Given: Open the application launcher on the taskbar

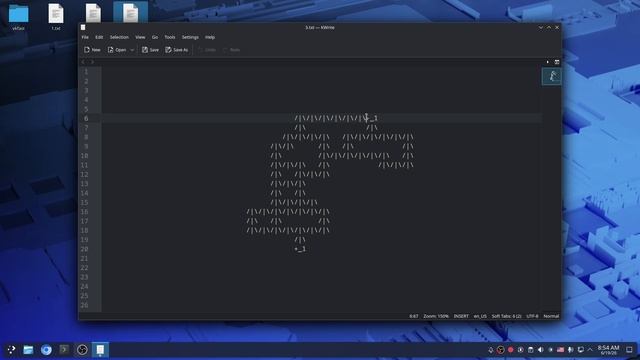Looking at the screenshot, I should [x=11, y=350].
